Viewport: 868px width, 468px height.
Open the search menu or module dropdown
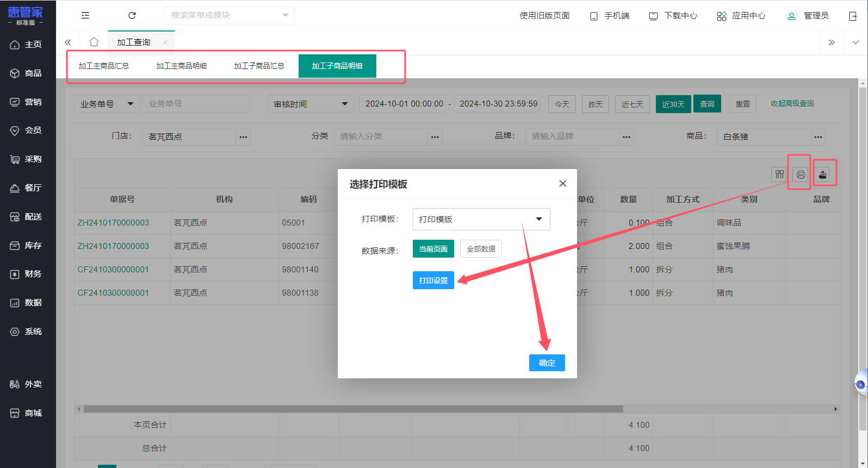click(230, 15)
